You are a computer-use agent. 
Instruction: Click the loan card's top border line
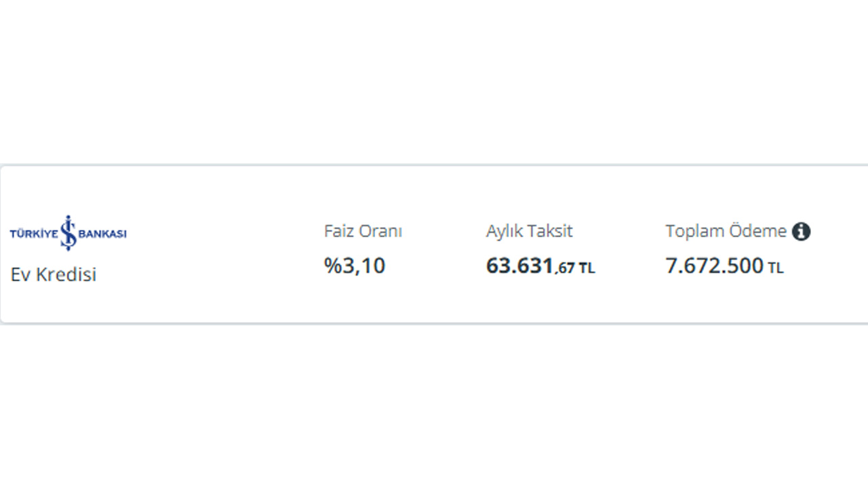pyautogui.click(x=434, y=165)
